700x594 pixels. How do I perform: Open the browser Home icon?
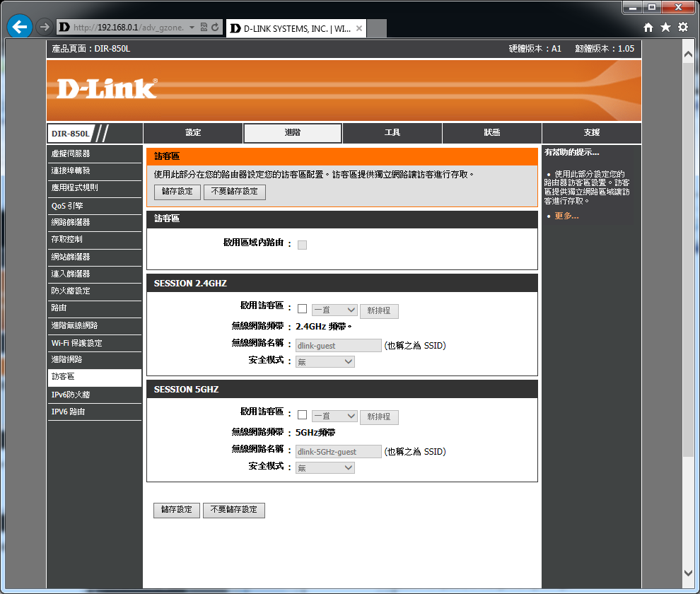coord(648,27)
